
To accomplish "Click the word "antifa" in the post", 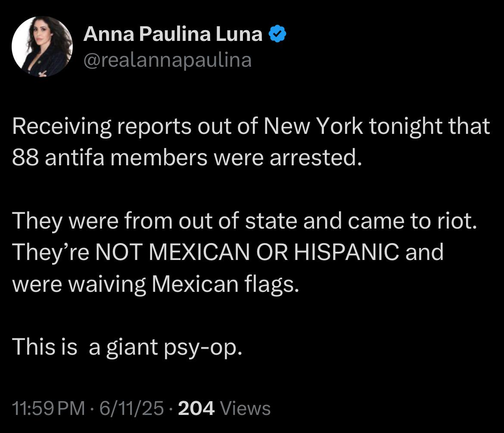I will tap(75, 158).
